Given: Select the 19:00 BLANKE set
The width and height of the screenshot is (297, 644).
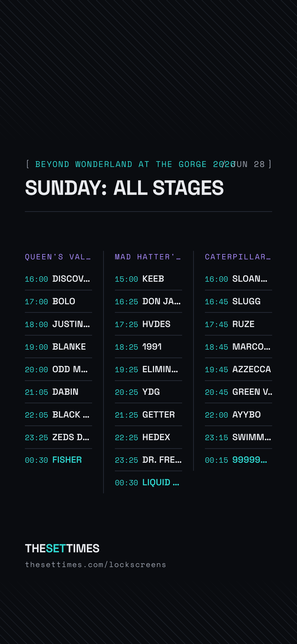Looking at the screenshot, I should [58, 346].
